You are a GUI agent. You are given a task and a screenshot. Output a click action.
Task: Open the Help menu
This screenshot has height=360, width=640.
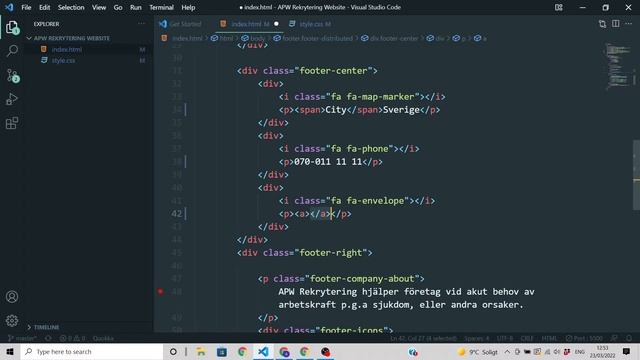pyautogui.click(x=188, y=7)
